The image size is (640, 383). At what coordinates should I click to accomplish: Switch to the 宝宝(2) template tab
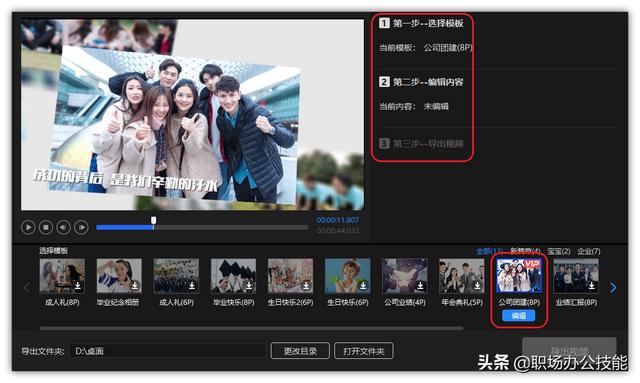559,251
